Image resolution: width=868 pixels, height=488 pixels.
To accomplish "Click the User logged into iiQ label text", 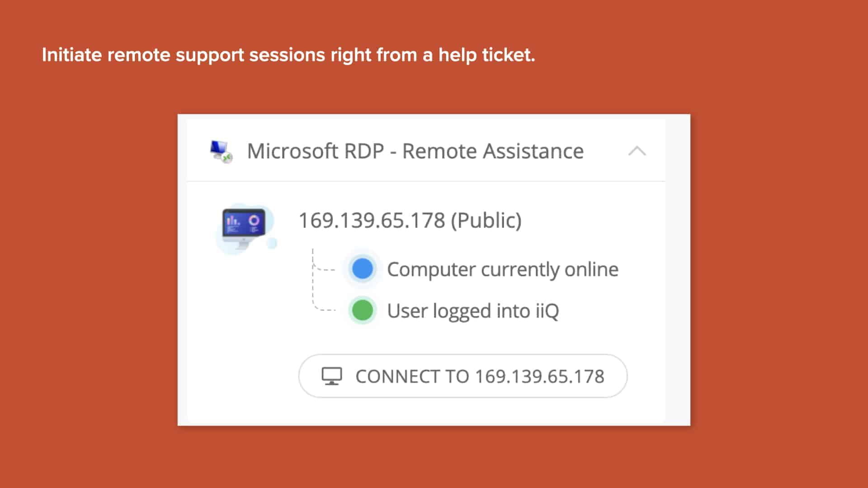I will [473, 310].
